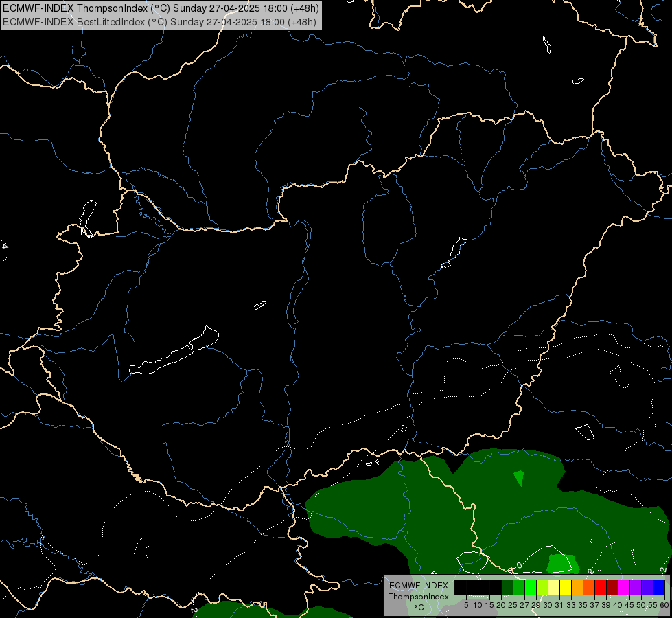The width and height of the screenshot is (672, 618).
Task: Click legend tick value "33"
Action: click(x=571, y=605)
